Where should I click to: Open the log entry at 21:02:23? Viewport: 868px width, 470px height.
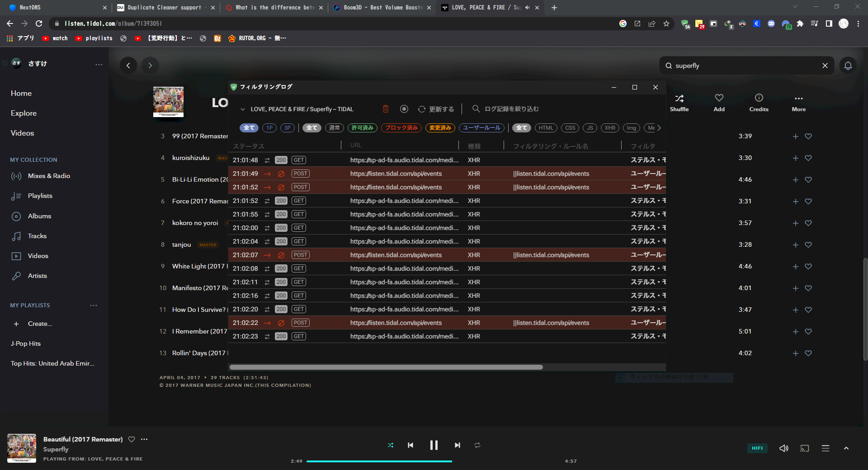pos(447,336)
